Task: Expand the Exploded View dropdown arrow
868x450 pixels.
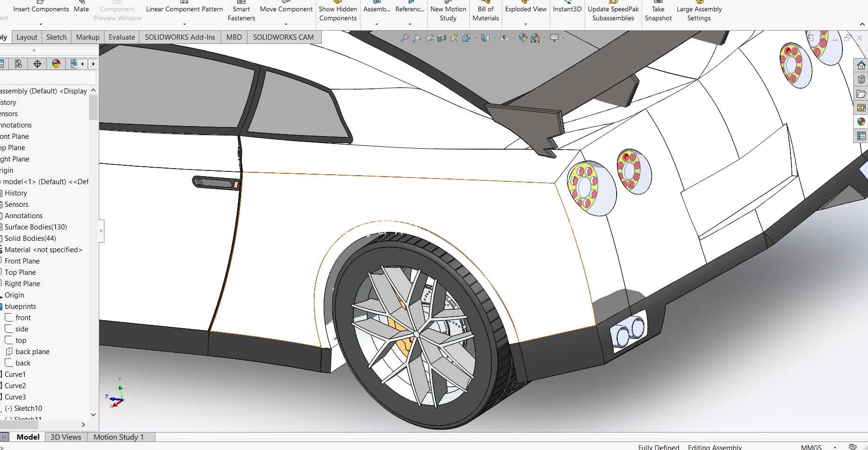Action: 525,24
